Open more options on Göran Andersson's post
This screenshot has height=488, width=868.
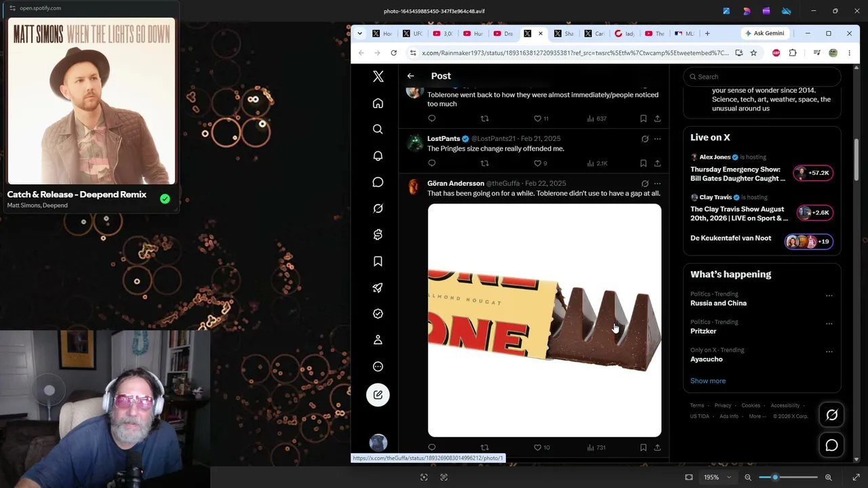click(657, 184)
